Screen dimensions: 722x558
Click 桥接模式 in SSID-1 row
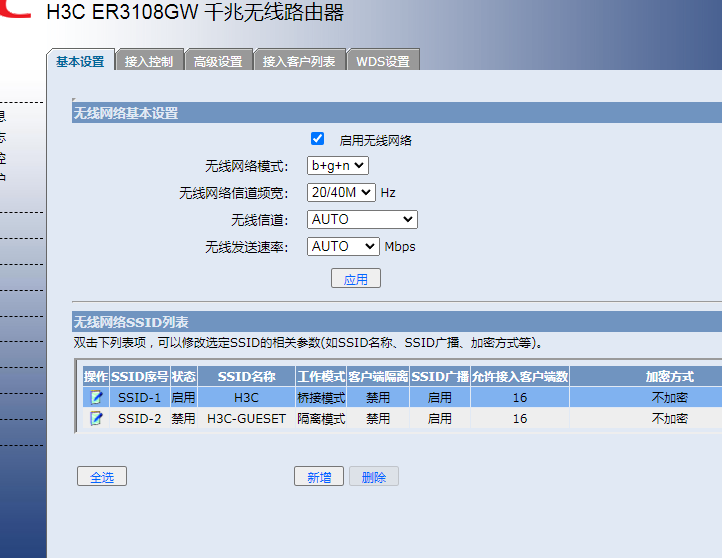point(321,397)
